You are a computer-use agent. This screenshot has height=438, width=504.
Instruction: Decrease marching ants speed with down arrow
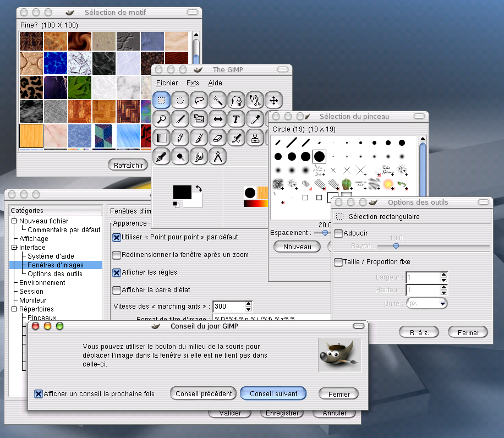(x=249, y=309)
